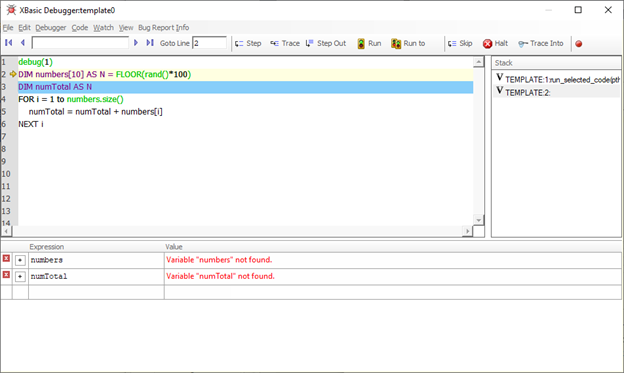Image resolution: width=624 pixels, height=373 pixels.
Task: Click the FOR i = 1 to numbers.size() line
Action: pos(71,99)
